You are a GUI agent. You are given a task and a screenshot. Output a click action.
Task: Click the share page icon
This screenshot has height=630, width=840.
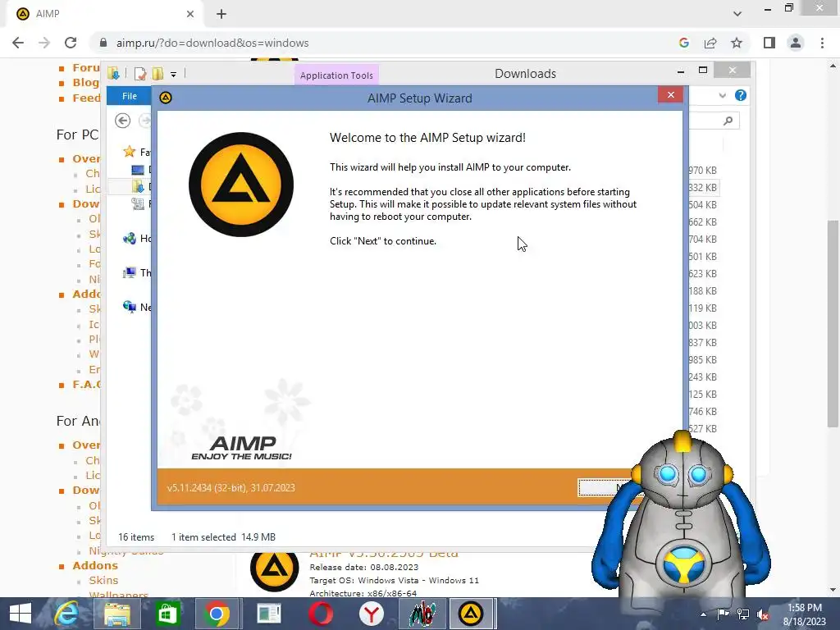tap(710, 43)
